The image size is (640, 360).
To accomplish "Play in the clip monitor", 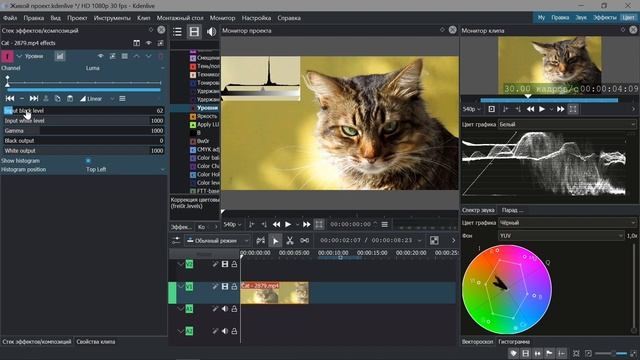I will pyautogui.click(x=542, y=109).
